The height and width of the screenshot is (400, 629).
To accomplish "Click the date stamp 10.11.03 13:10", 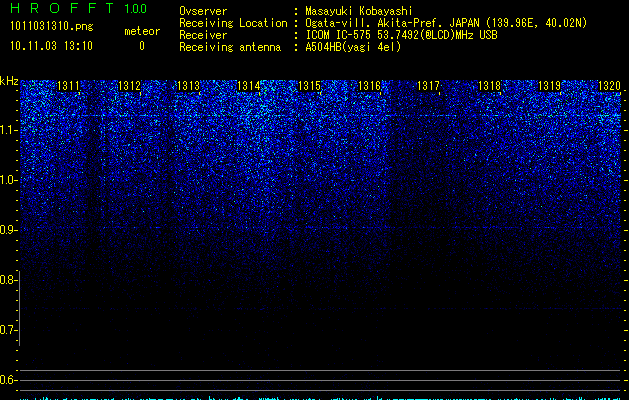I will point(51,46).
